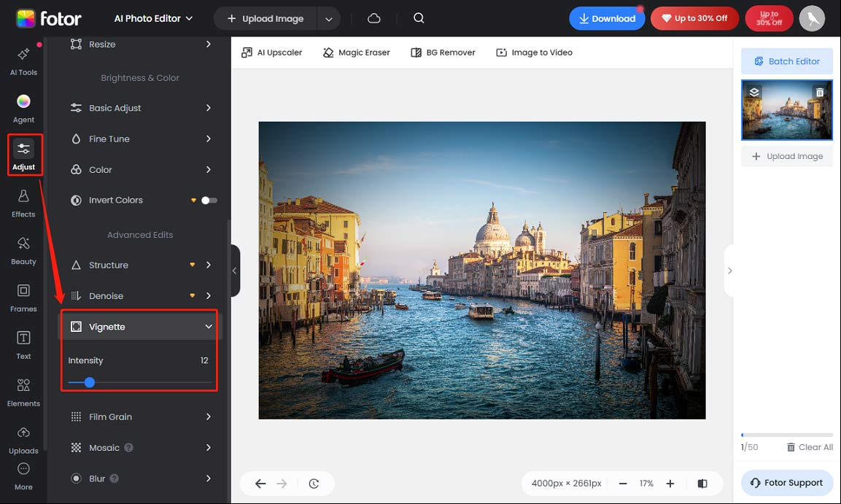Image resolution: width=841 pixels, height=504 pixels.
Task: Open the Batch Editor
Action: pos(786,61)
